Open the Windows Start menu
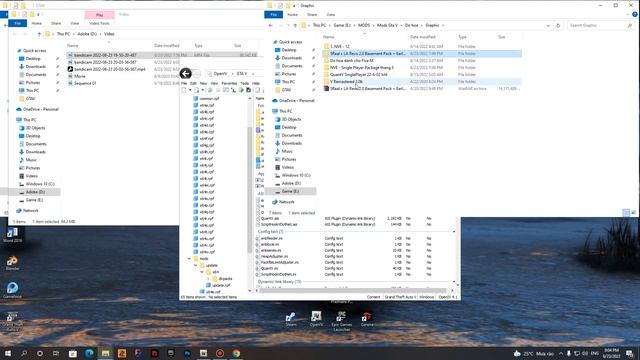640x360 pixels. point(8,353)
